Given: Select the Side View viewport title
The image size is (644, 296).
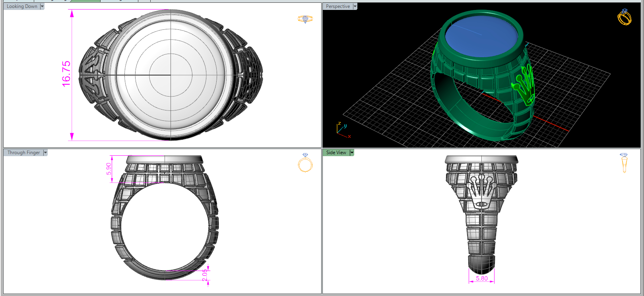Looking at the screenshot, I should pos(336,153).
